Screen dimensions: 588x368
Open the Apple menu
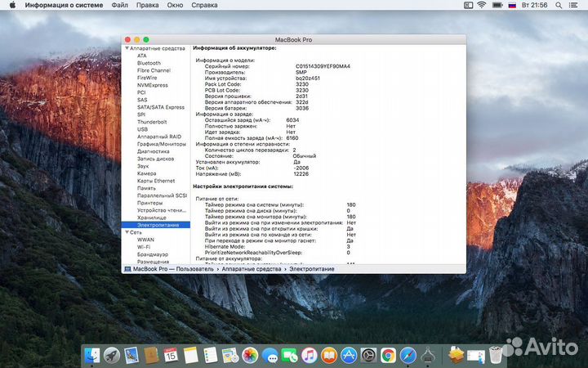(x=12, y=5)
